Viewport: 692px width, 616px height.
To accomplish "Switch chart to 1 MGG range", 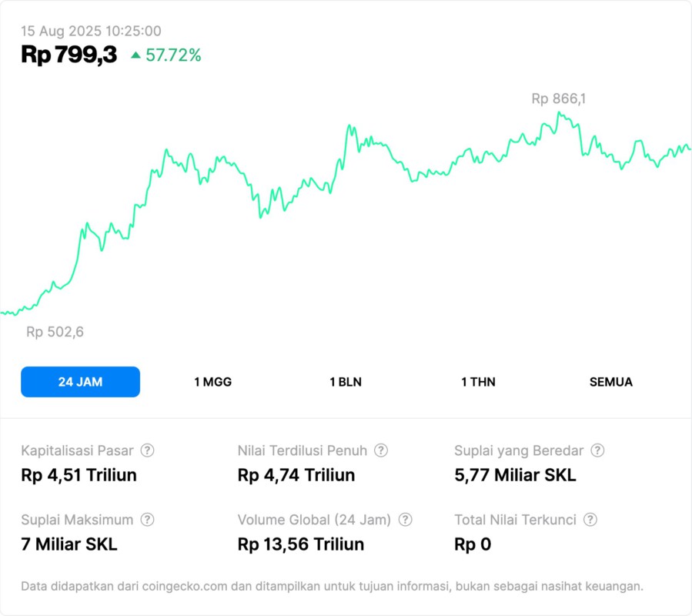I will click(212, 382).
